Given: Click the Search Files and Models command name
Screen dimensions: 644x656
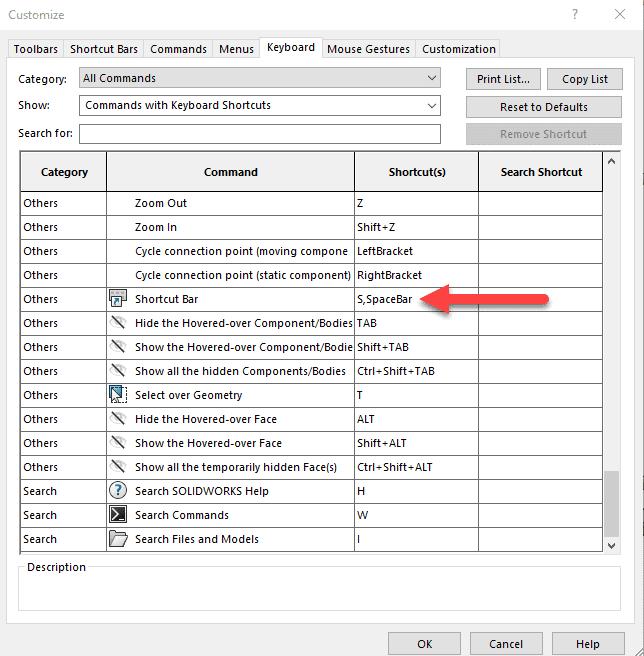Looking at the screenshot, I should tap(197, 539).
